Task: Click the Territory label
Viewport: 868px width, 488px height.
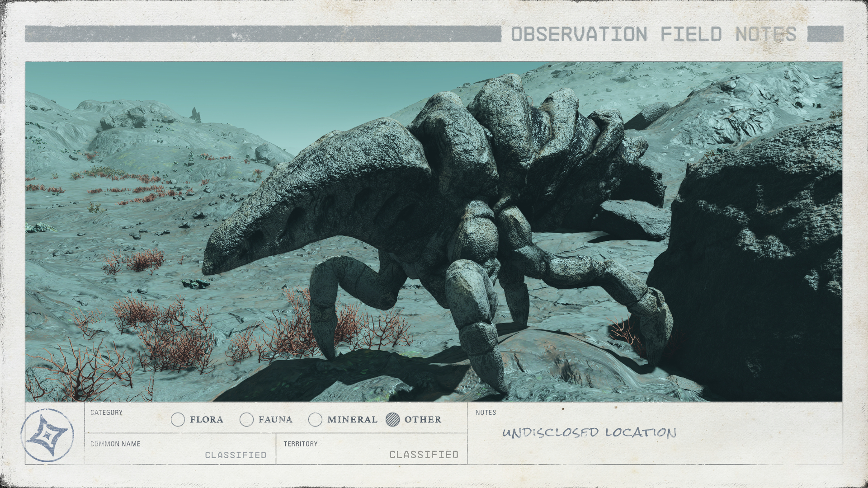Action: click(x=301, y=444)
